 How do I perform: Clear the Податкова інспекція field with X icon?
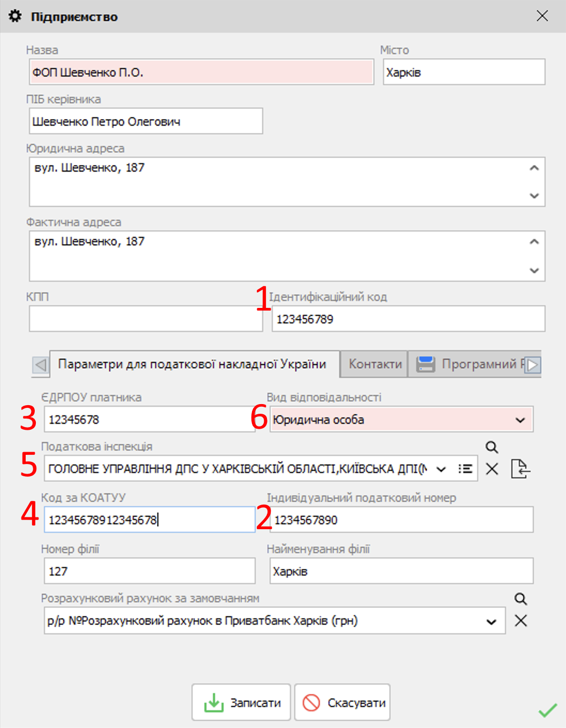[492, 469]
